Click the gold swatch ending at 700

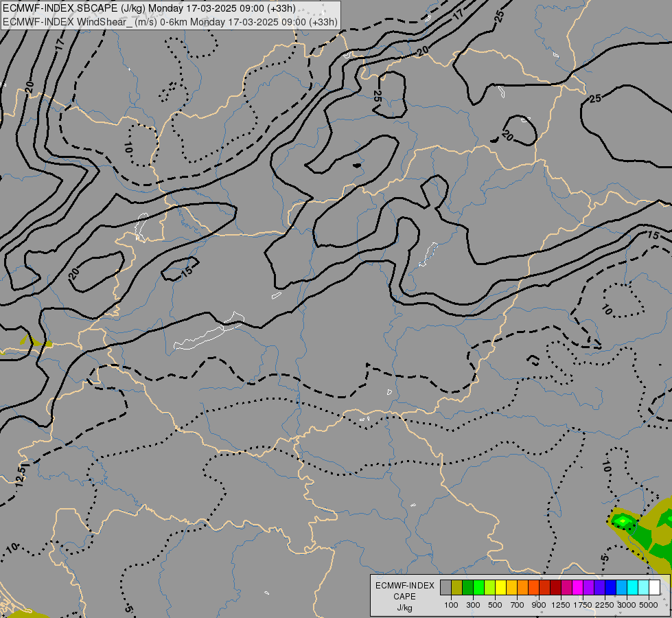click(x=511, y=587)
